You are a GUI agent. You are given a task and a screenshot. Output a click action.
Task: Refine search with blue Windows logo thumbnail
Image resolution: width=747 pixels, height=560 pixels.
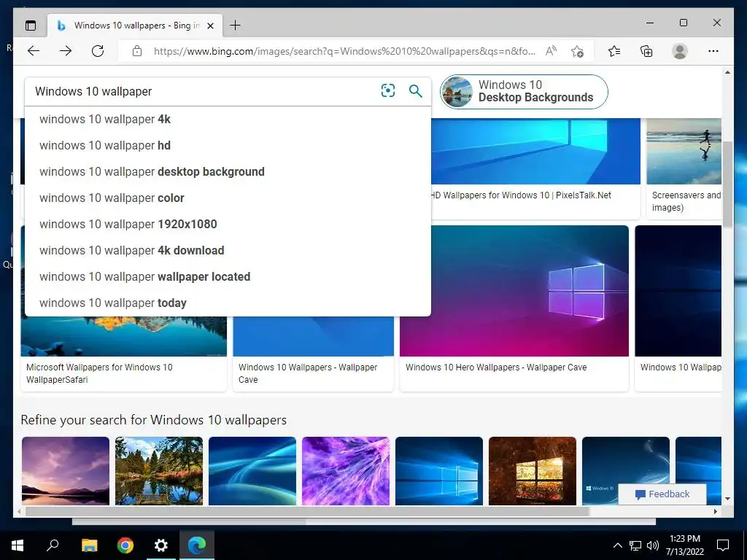[x=439, y=470]
